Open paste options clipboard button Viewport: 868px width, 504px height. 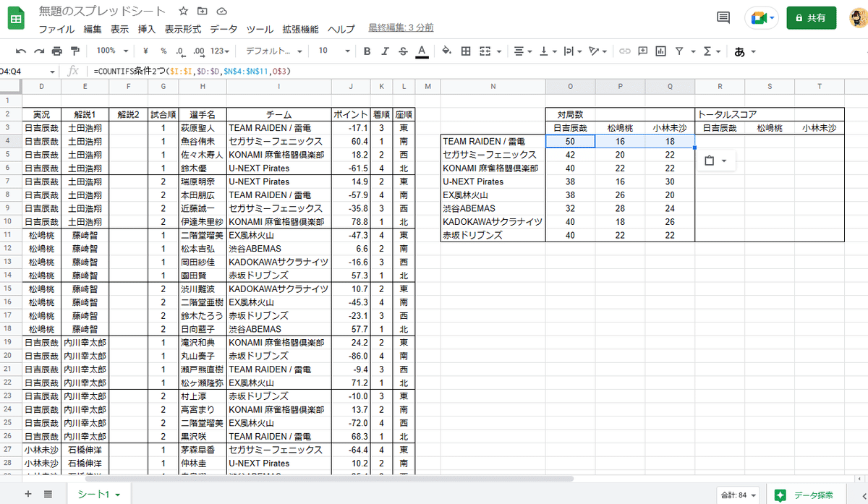[715, 161]
